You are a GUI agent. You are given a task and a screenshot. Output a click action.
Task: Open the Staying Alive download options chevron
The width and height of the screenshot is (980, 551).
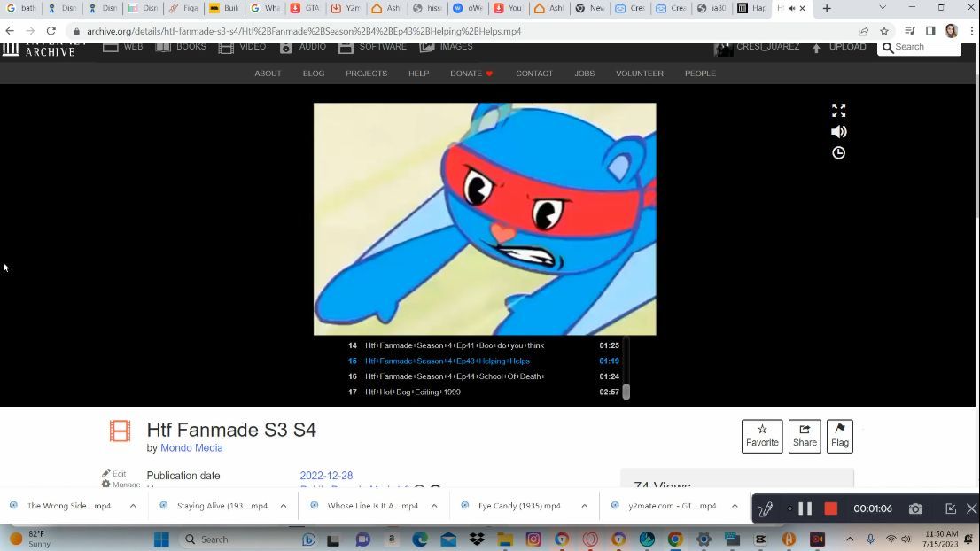click(284, 506)
